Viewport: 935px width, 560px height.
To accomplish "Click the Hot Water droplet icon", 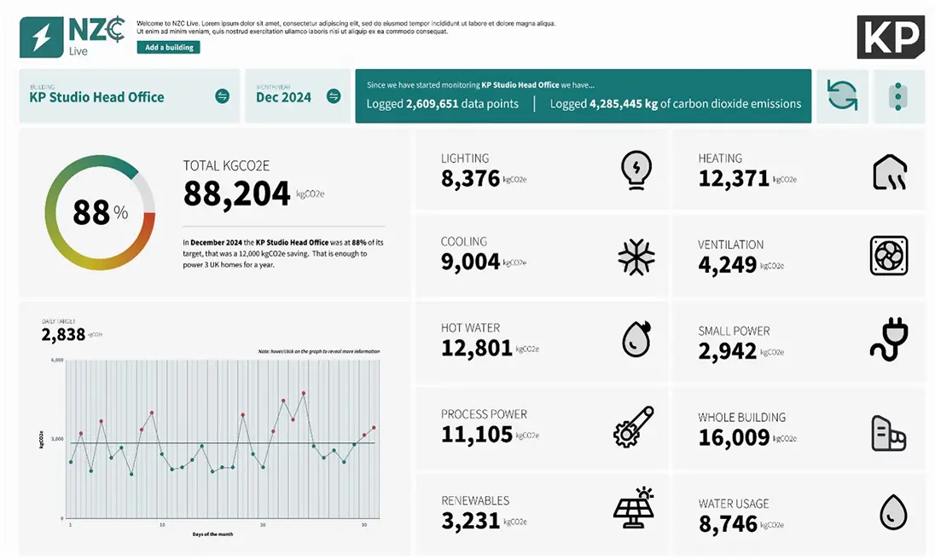I will point(636,339).
